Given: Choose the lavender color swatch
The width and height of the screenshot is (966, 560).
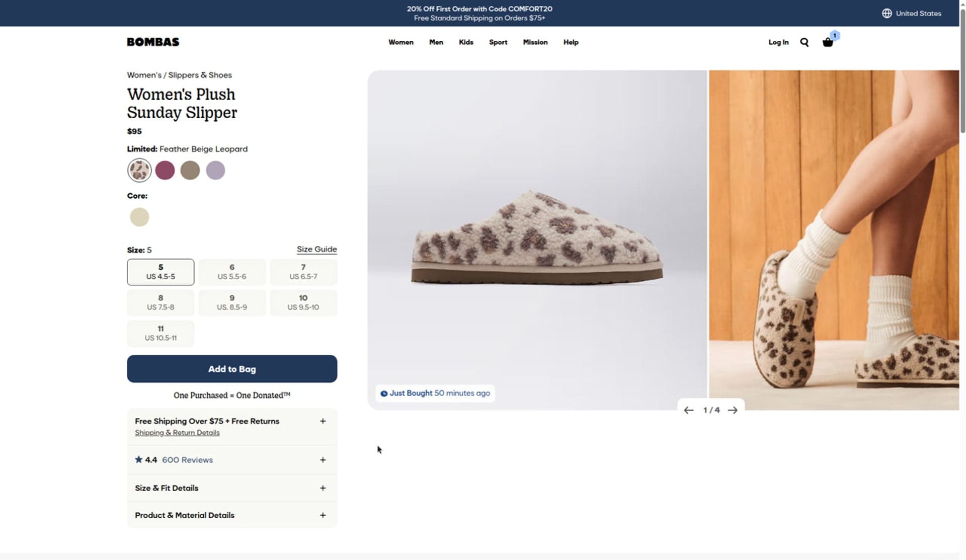Looking at the screenshot, I should pos(215,170).
